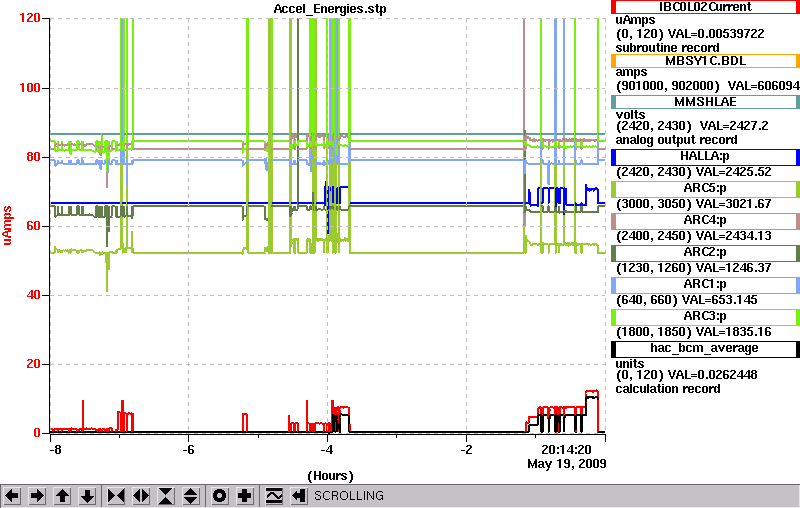The height and width of the screenshot is (508, 800).
Task: Click the 'subroutine record' text
Action: [667, 48]
